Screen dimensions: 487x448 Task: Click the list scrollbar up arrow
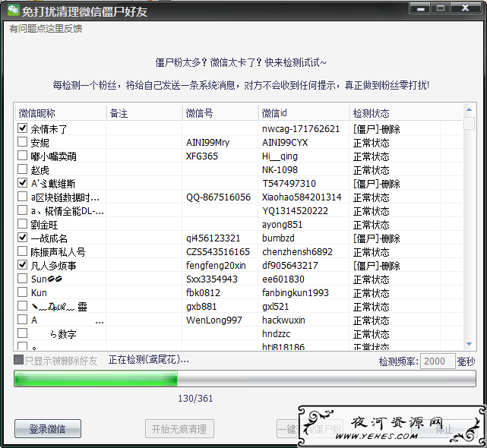(x=470, y=109)
